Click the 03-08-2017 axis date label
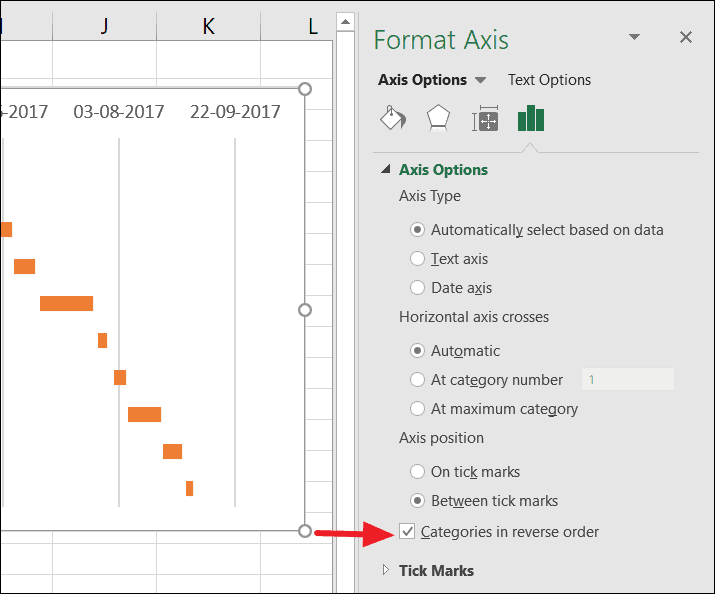 pos(119,112)
